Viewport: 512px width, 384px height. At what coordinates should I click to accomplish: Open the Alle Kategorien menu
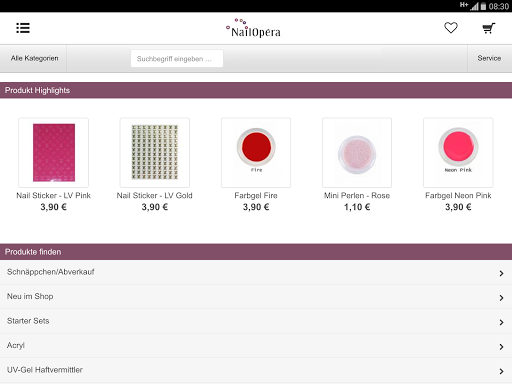click(x=34, y=58)
